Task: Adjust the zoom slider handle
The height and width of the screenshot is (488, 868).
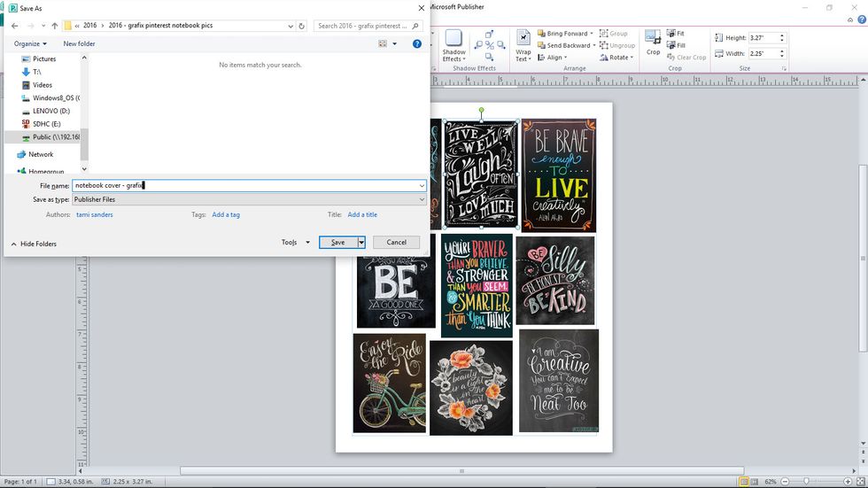Action: click(806, 482)
